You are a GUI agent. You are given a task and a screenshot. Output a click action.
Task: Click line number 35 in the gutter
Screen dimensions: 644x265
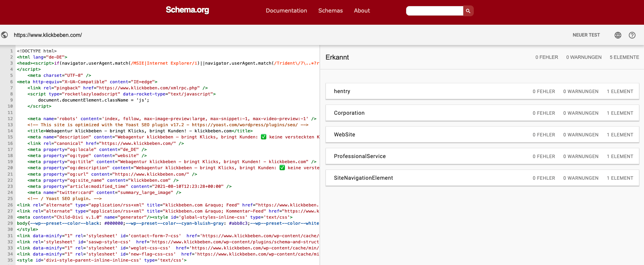coord(10,260)
